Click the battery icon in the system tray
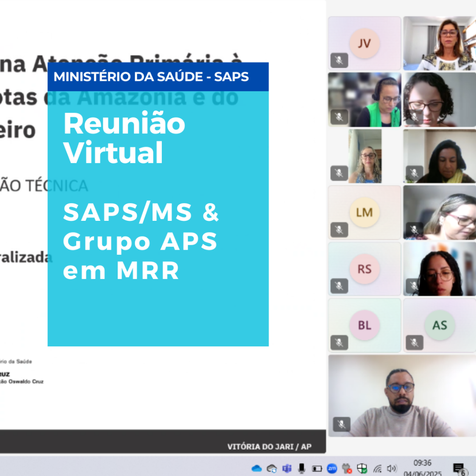476x476 pixels. (x=317, y=469)
